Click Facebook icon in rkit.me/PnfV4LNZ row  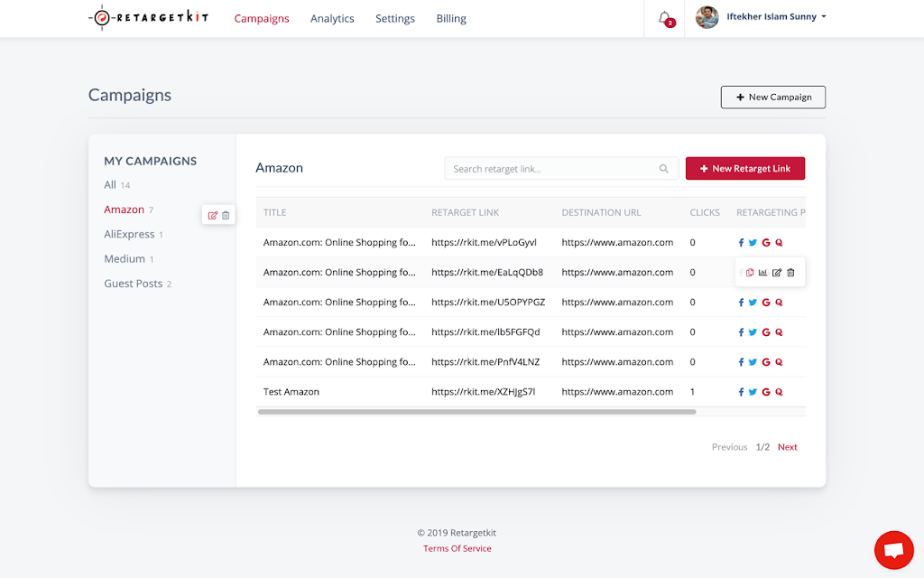(741, 362)
